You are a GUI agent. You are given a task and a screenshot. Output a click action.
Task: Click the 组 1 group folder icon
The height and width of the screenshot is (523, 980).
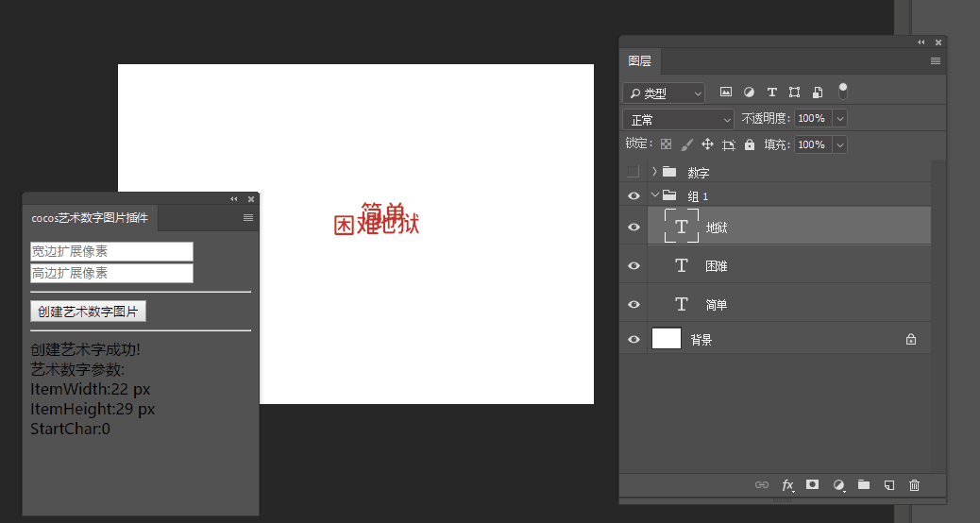tap(669, 195)
